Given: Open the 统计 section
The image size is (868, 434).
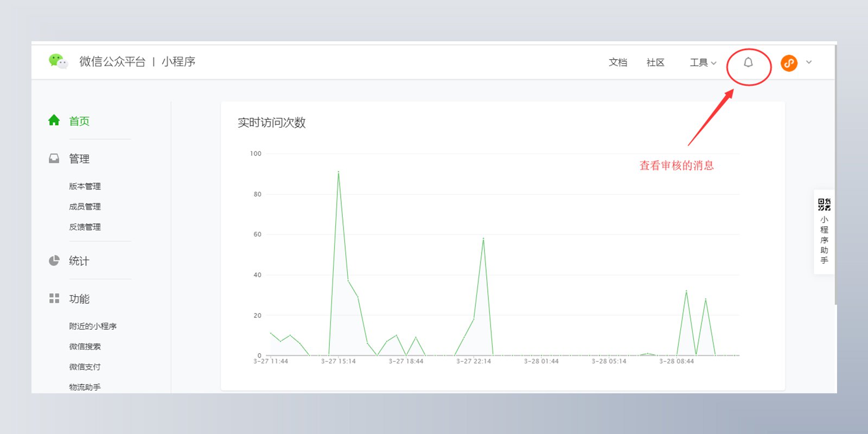Looking at the screenshot, I should point(79,261).
